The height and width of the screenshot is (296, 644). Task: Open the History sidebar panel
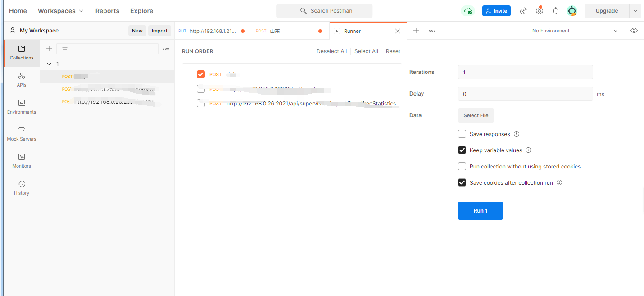click(22, 188)
